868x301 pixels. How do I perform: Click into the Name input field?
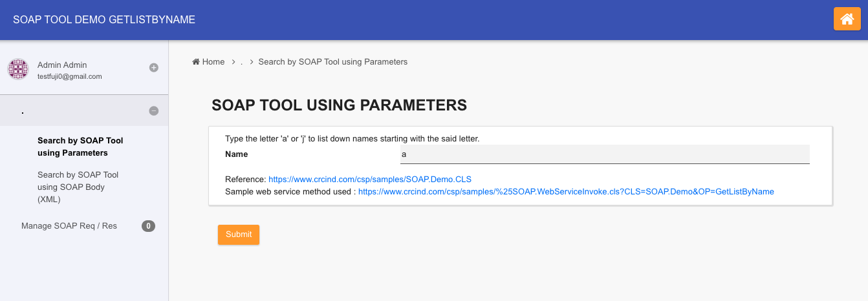(605, 154)
